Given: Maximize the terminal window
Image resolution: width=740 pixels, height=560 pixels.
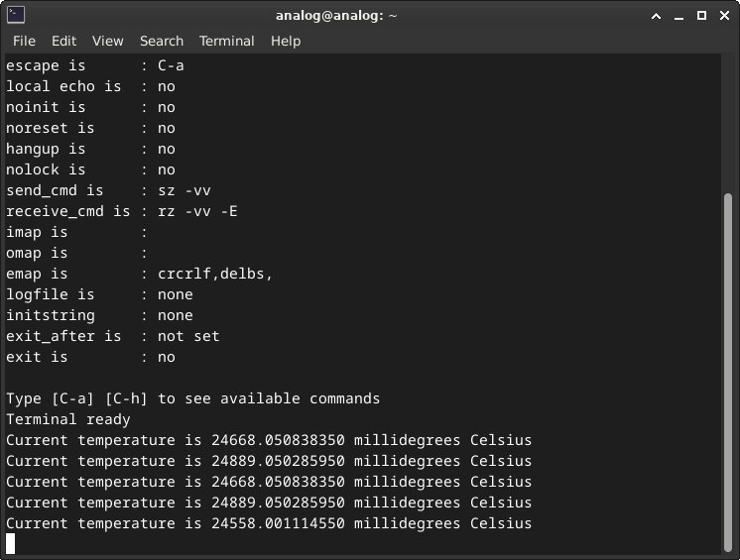Looking at the screenshot, I should coord(701,15).
